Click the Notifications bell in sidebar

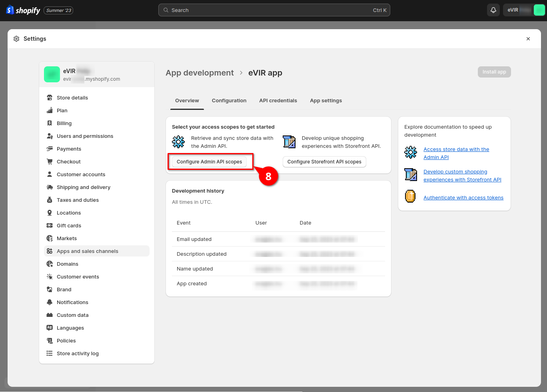click(50, 302)
